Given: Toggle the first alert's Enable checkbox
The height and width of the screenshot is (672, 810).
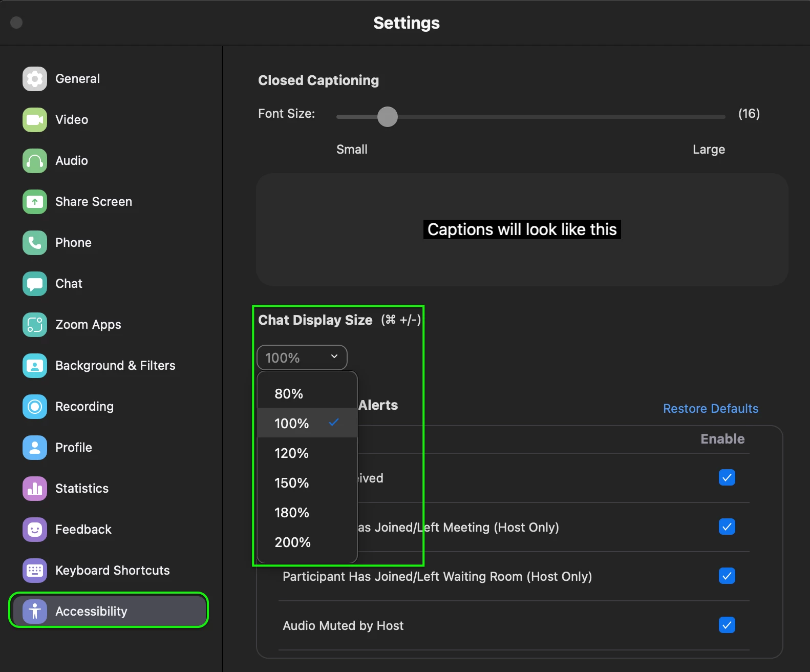Looking at the screenshot, I should point(727,477).
